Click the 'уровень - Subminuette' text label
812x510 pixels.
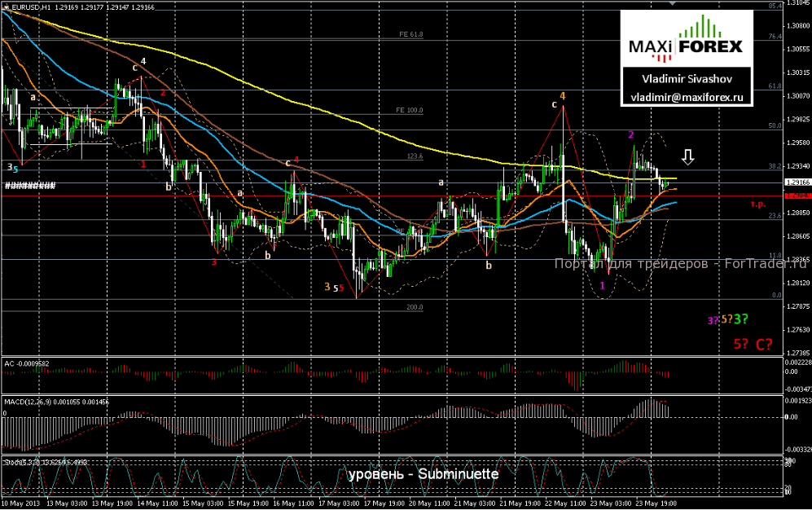pyautogui.click(x=423, y=473)
